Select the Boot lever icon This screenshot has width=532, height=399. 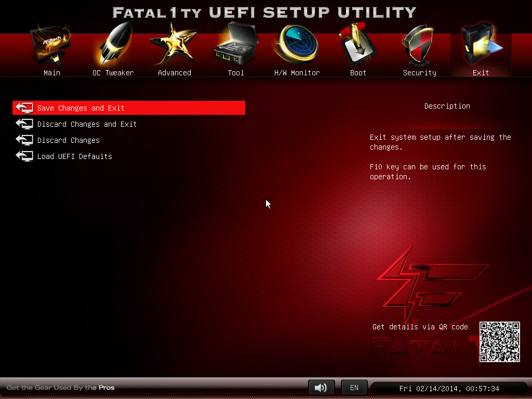click(x=358, y=46)
